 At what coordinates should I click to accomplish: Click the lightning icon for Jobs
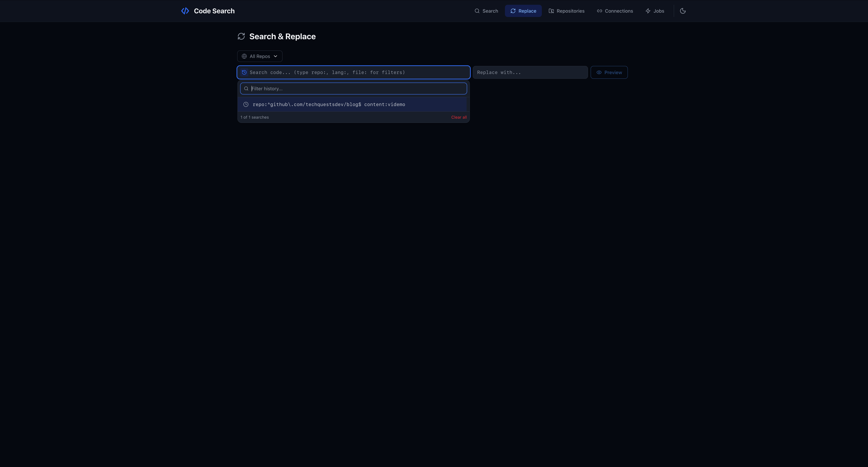click(x=648, y=11)
